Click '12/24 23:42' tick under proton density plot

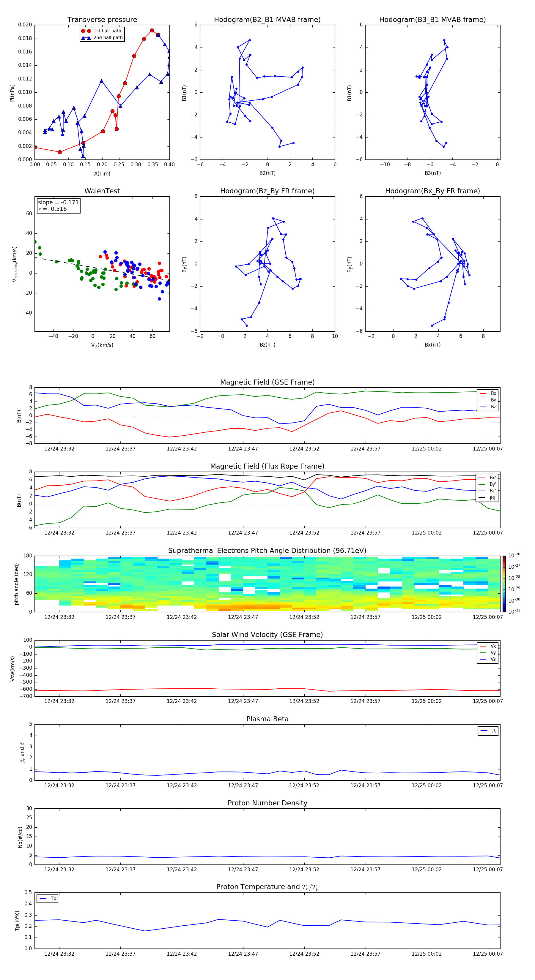point(182,869)
